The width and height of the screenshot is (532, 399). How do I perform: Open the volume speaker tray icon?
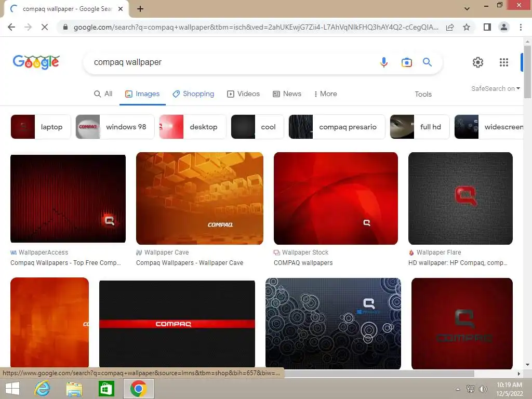pyautogui.click(x=483, y=389)
